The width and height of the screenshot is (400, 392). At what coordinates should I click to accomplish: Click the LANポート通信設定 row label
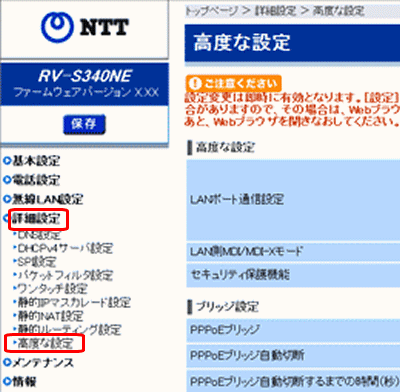point(237,200)
